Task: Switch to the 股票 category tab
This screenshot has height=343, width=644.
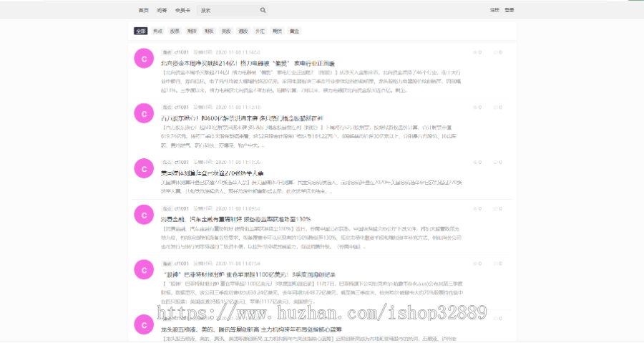Action: [x=175, y=31]
